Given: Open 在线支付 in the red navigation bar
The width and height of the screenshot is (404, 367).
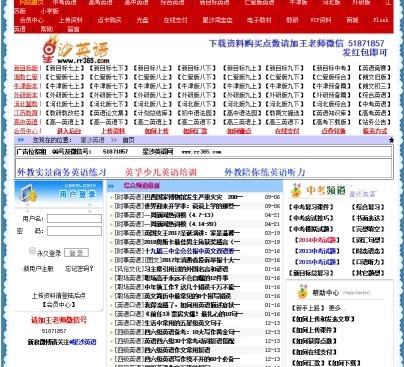Looking at the screenshot, I should [x=175, y=20].
